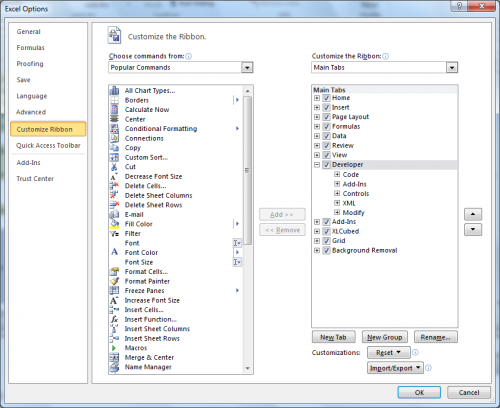Expand the Home tab tree node

pyautogui.click(x=317, y=98)
